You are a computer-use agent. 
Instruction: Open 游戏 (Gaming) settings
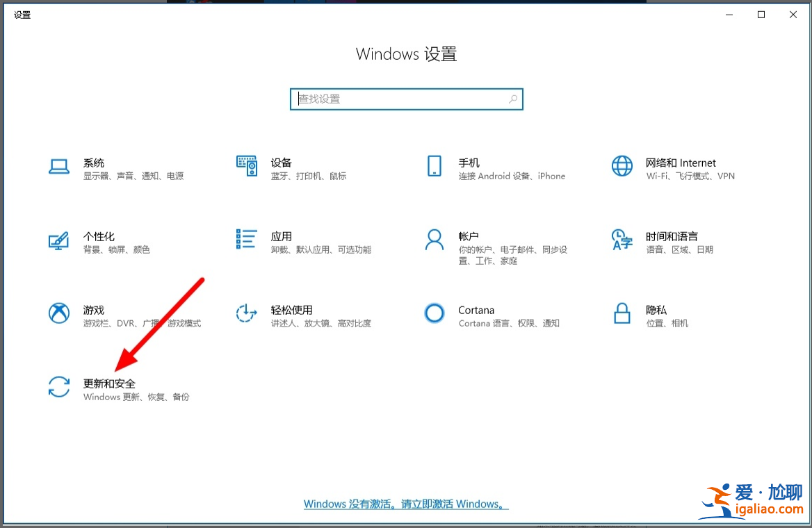pyautogui.click(x=93, y=310)
